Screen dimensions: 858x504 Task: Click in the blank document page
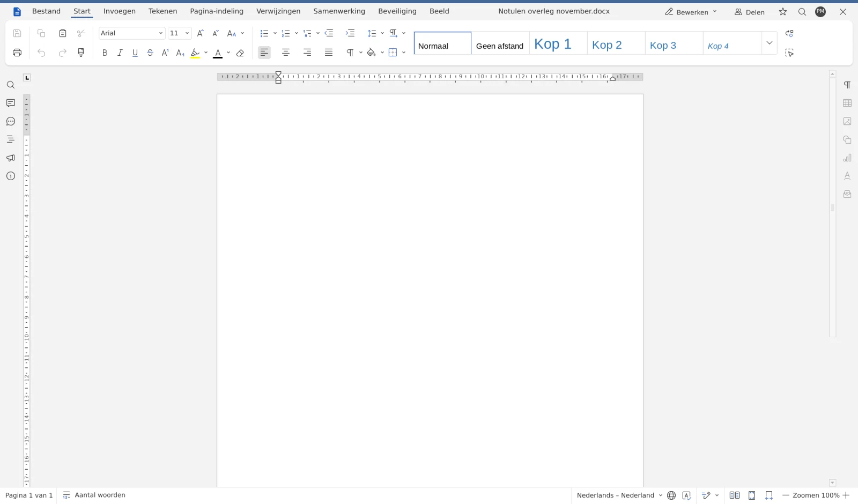(430, 290)
